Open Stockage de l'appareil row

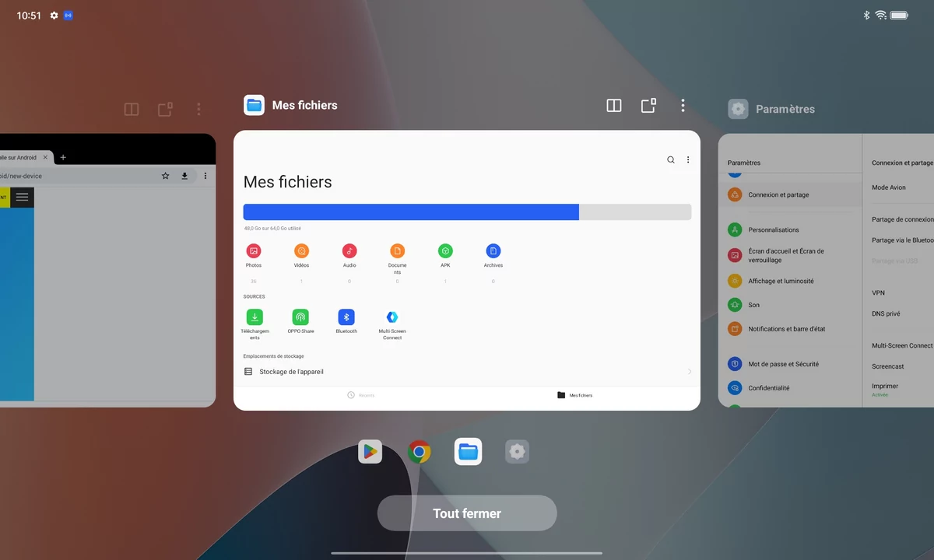467,372
